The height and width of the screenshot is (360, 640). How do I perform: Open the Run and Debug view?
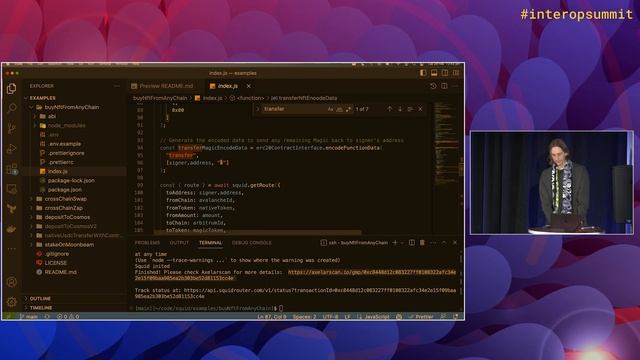tap(11, 148)
